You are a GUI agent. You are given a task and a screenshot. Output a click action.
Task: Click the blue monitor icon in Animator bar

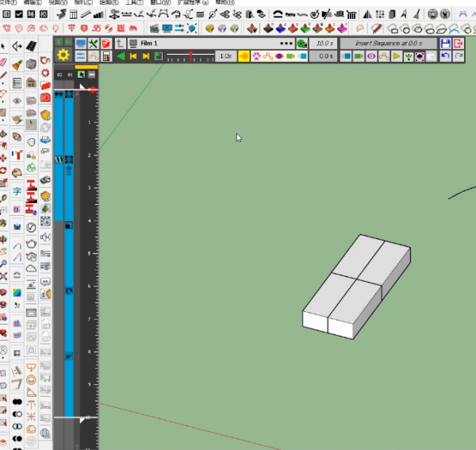81,44
